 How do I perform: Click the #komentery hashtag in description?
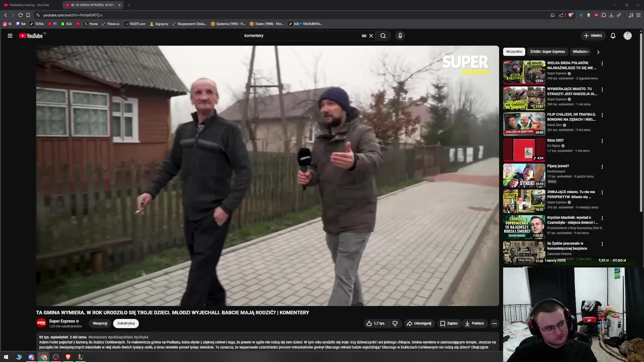98,337
